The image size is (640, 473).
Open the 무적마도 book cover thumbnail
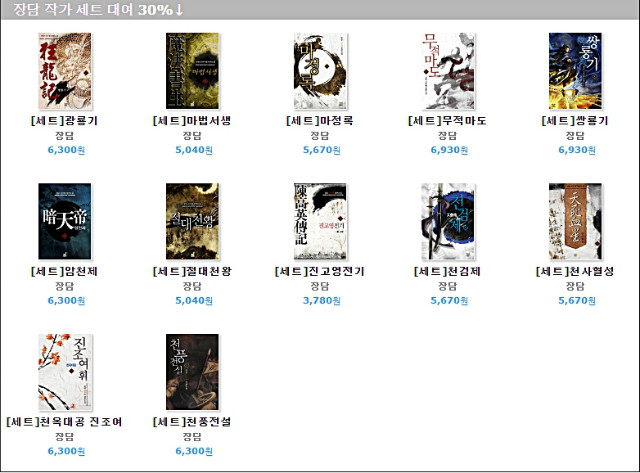[448, 71]
